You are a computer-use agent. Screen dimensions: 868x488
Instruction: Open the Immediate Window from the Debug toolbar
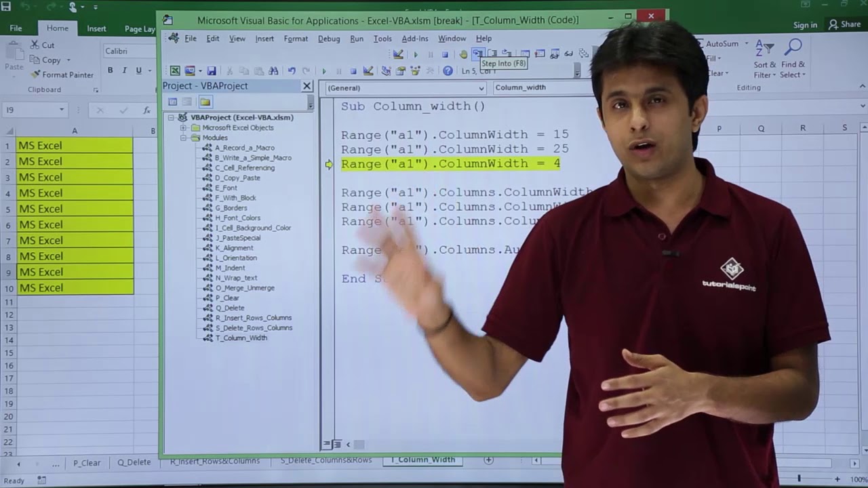click(x=540, y=54)
